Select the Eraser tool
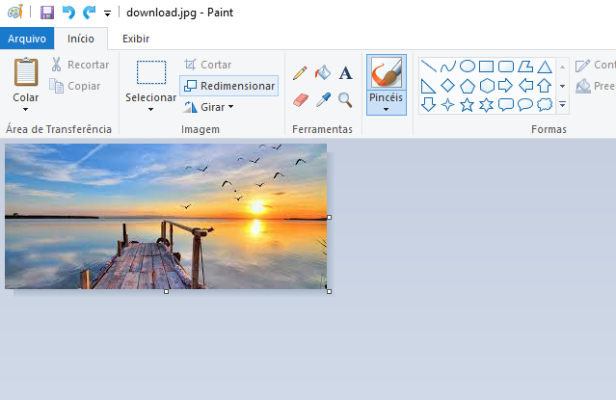 tap(300, 100)
